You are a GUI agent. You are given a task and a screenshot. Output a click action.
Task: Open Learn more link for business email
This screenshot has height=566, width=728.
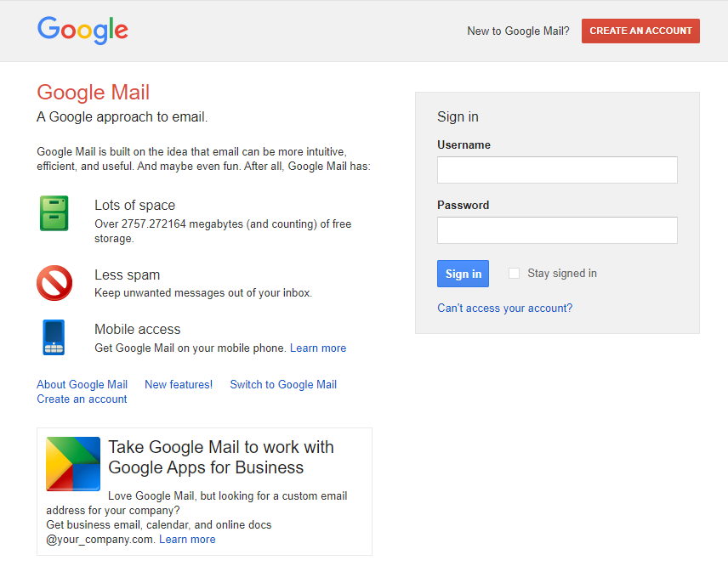point(187,539)
